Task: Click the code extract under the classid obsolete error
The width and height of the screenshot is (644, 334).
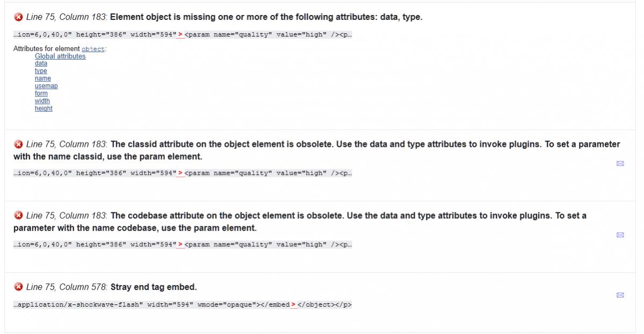Action: point(183,173)
